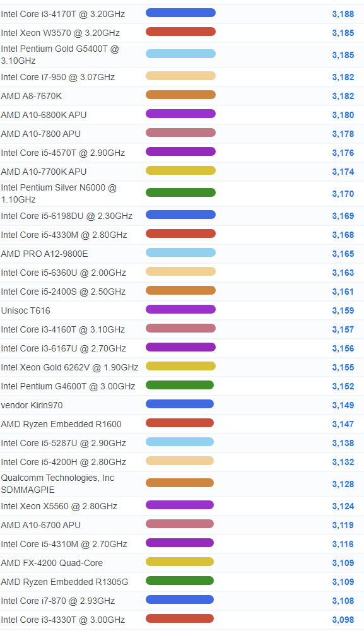This screenshot has height=631, width=364.
Task: Click the AMD PRO A12-9800E name
Action: (44, 254)
